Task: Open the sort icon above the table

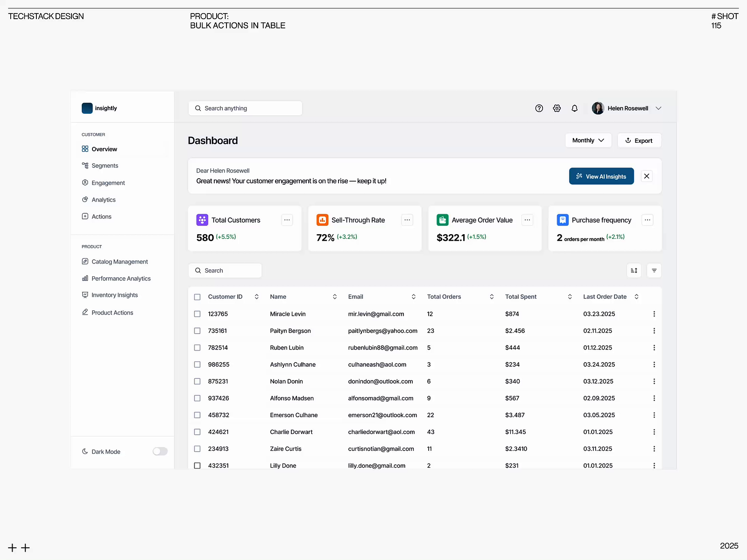Action: pos(634,270)
